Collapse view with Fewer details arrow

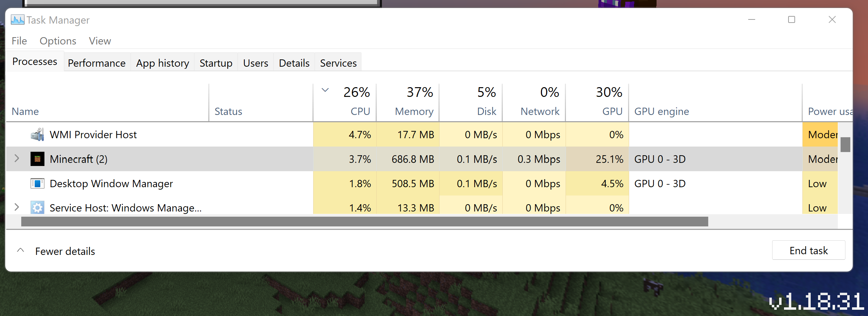coord(21,250)
